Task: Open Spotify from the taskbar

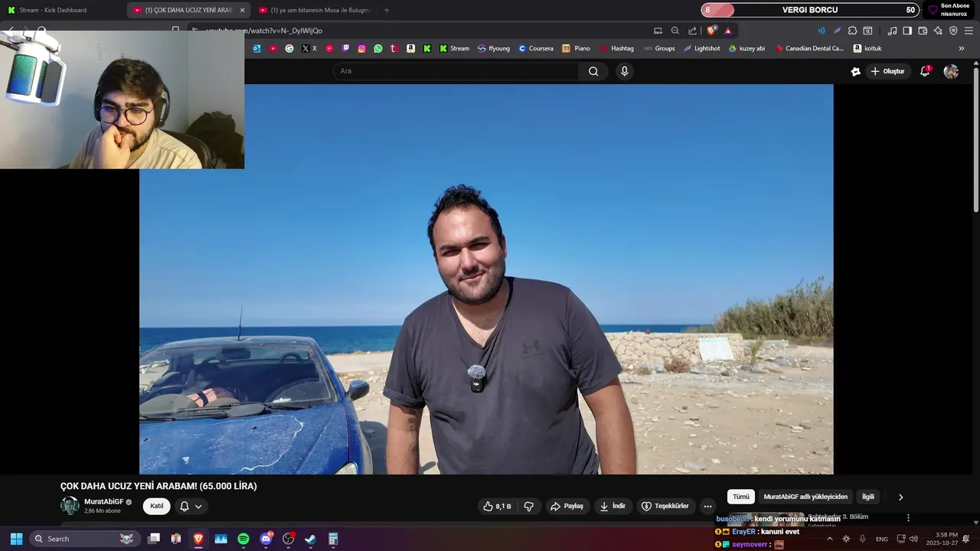Action: (x=243, y=539)
